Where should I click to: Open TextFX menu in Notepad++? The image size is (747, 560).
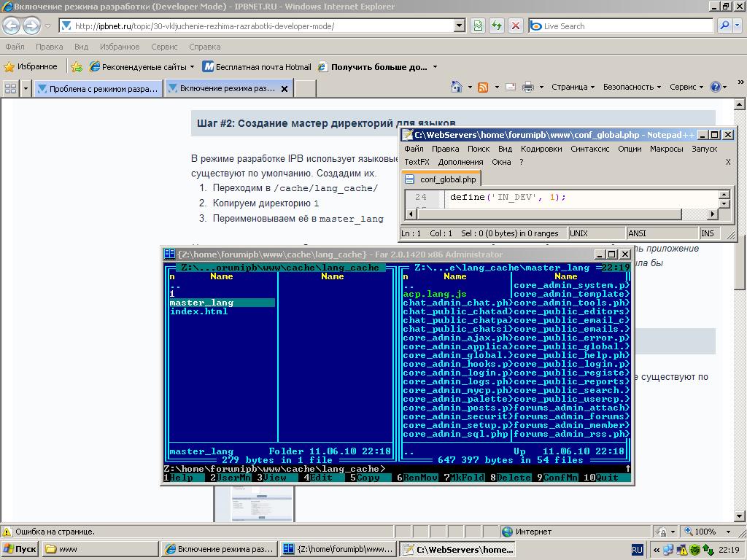click(x=417, y=162)
